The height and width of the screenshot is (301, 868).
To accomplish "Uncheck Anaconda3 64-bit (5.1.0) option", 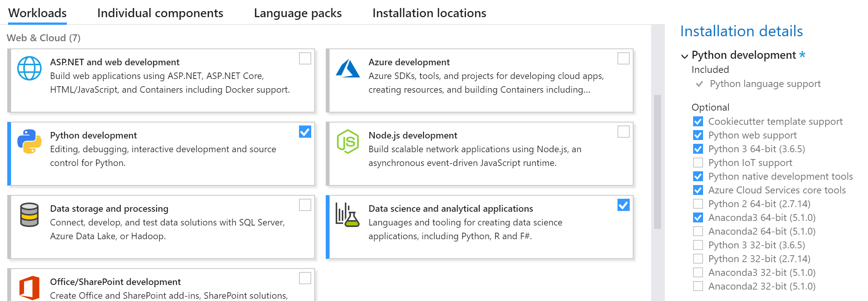I will coord(698,218).
